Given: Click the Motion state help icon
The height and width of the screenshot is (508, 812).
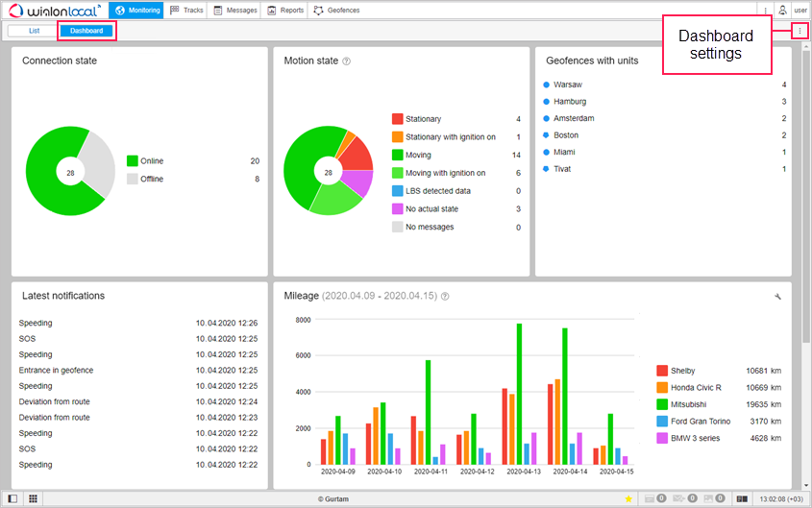Looking at the screenshot, I should tap(347, 61).
